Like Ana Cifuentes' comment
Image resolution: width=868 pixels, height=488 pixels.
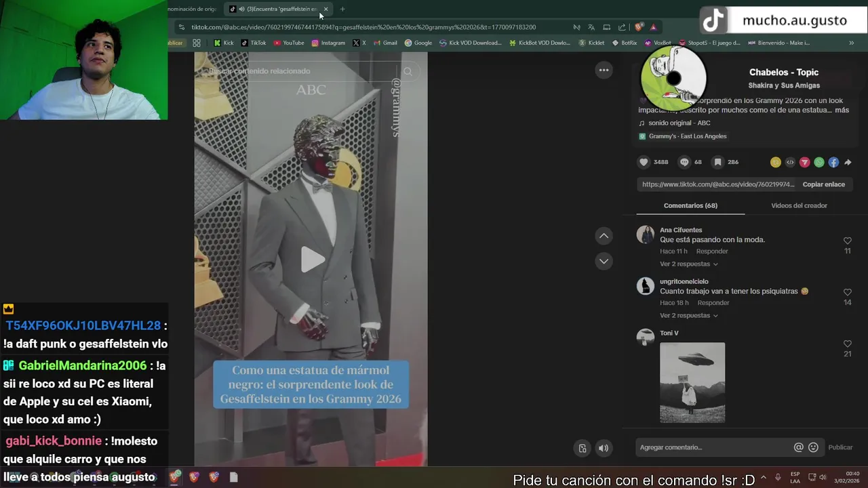(x=847, y=241)
